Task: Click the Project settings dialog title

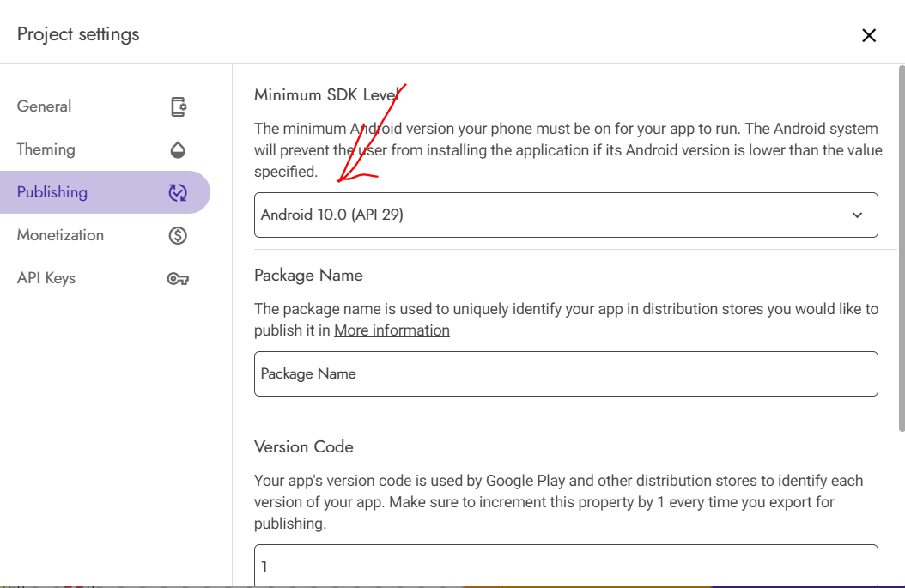Action: tap(78, 34)
